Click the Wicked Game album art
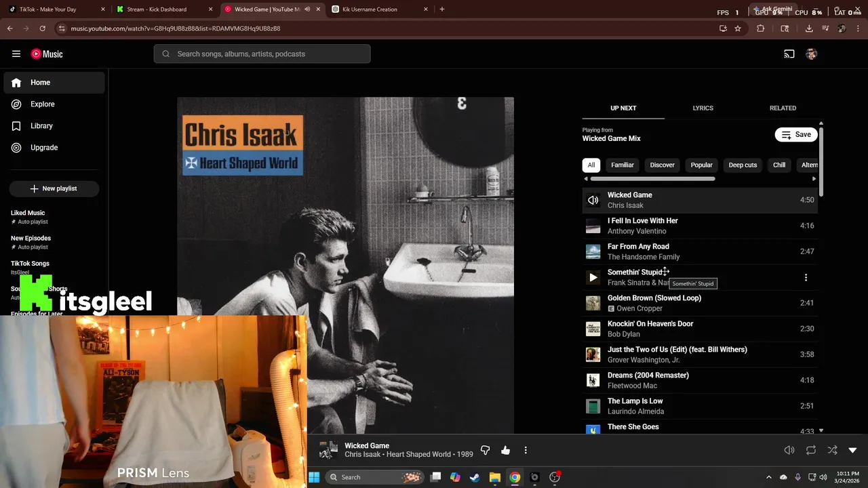The image size is (868, 488). [345, 265]
